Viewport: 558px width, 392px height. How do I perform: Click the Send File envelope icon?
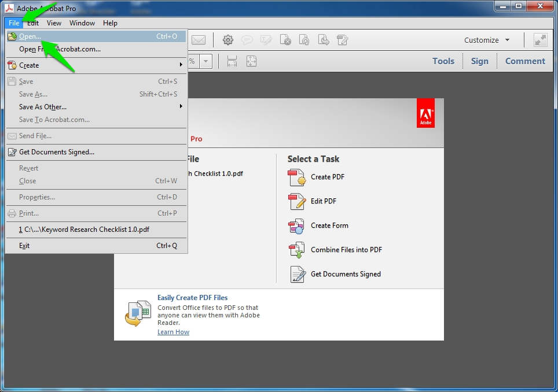(x=199, y=40)
